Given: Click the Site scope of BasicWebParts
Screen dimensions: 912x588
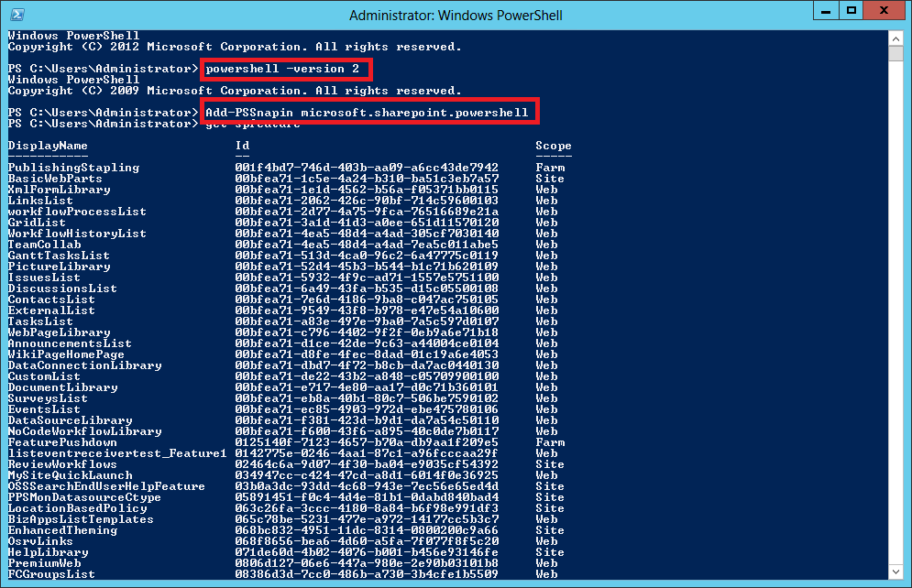Looking at the screenshot, I should (550, 179).
